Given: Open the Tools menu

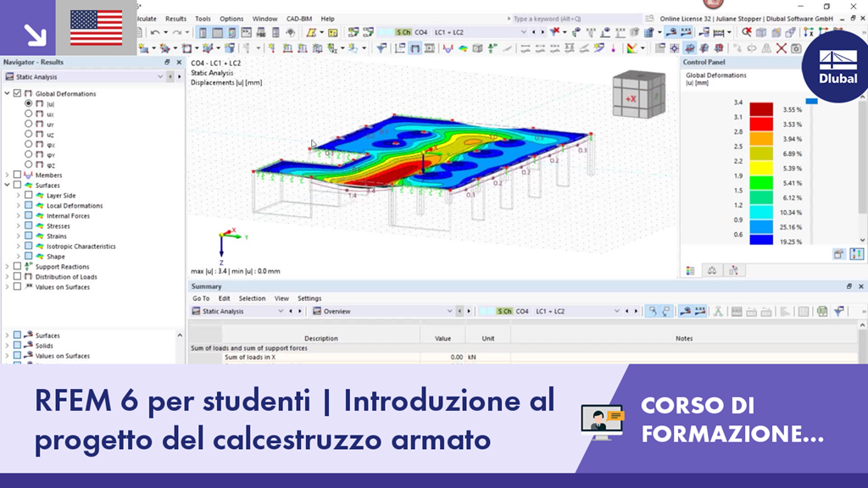Looking at the screenshot, I should point(203,19).
